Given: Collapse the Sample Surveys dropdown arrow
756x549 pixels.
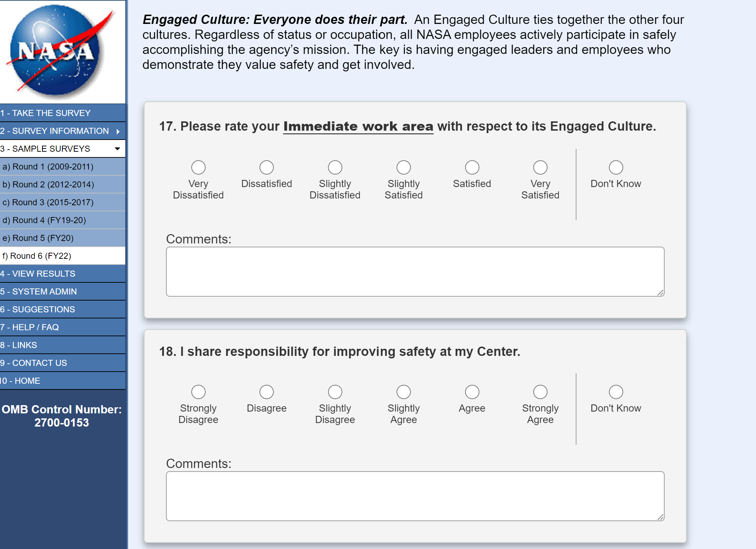Looking at the screenshot, I should click(x=117, y=149).
